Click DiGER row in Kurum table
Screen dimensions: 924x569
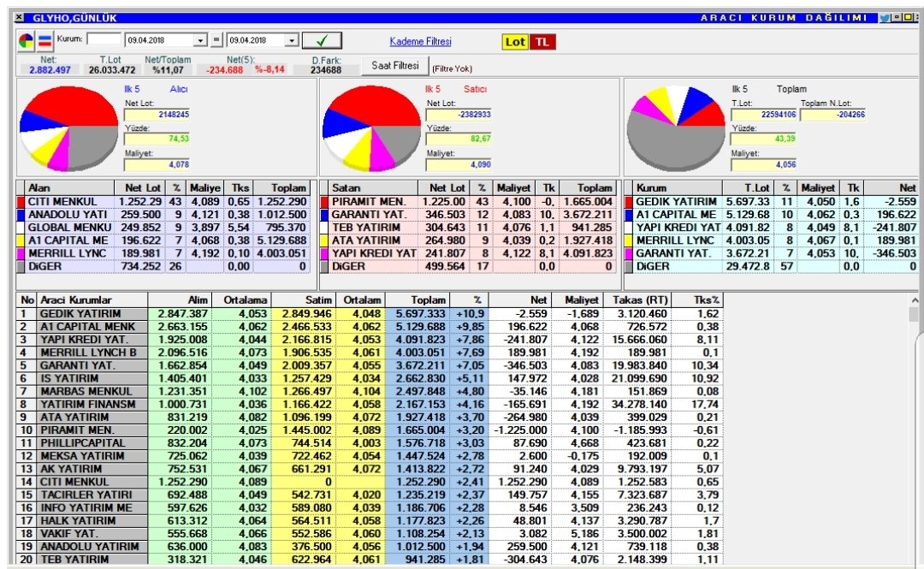pyautogui.click(x=772, y=266)
